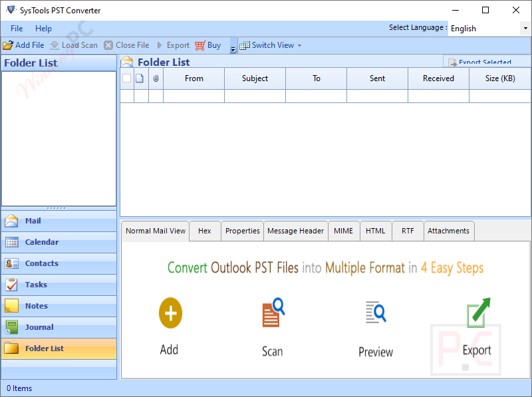Click the 0 Items status text
Viewport: 532px width, 397px height.
pyautogui.click(x=19, y=388)
